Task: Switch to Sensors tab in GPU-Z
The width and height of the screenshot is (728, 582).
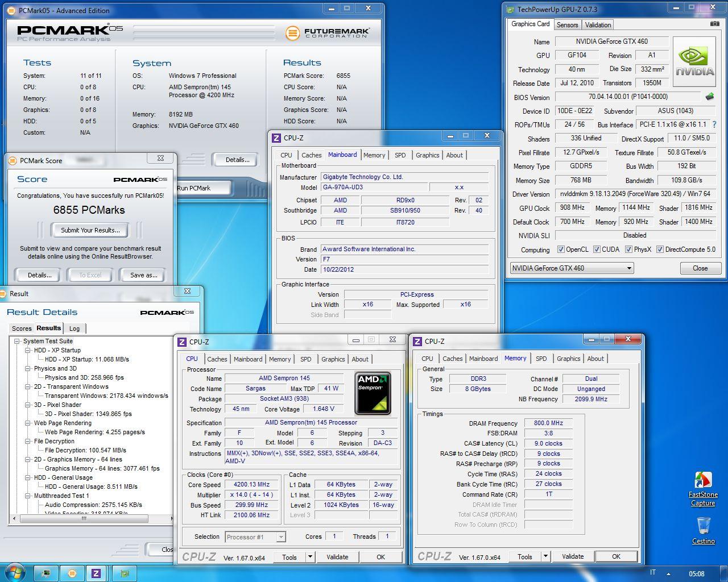Action: coord(567,25)
